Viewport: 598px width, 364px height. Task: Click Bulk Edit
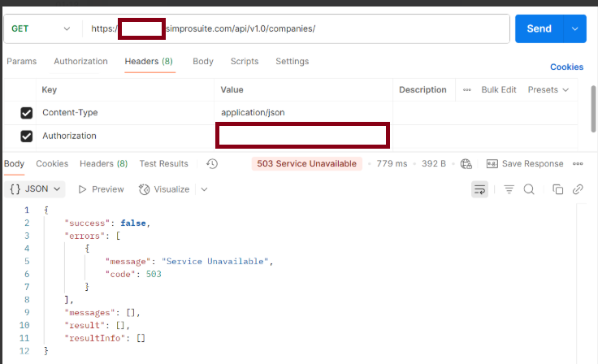click(x=498, y=90)
